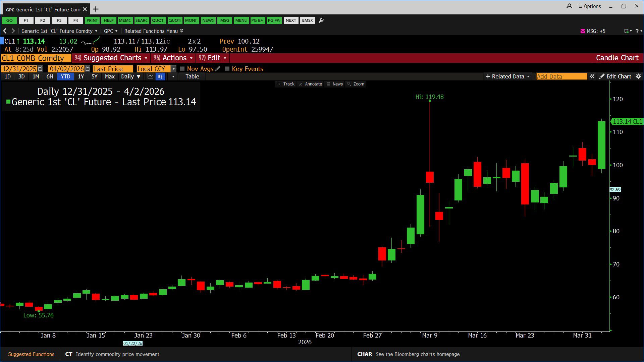
Task: Click the Annotate chart button
Action: 310,84
